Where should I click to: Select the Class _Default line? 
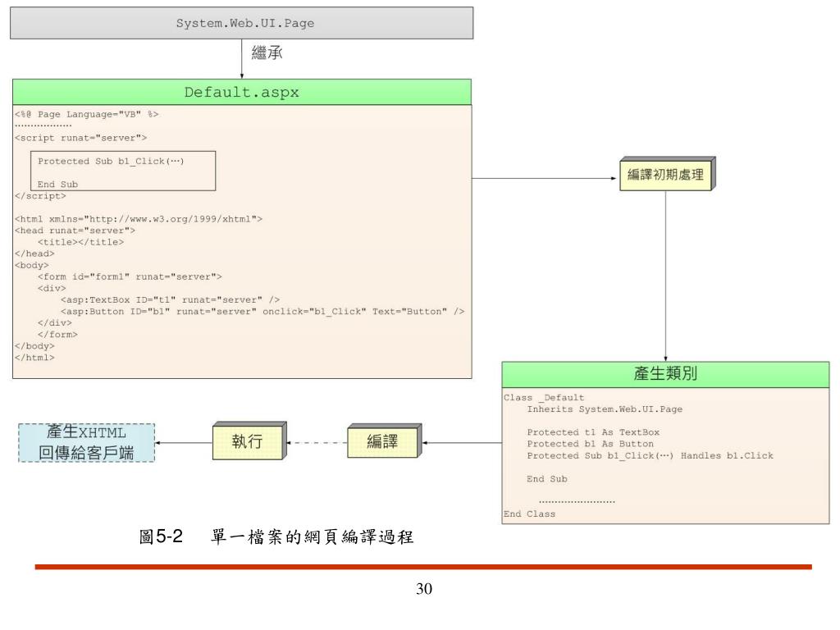point(544,398)
